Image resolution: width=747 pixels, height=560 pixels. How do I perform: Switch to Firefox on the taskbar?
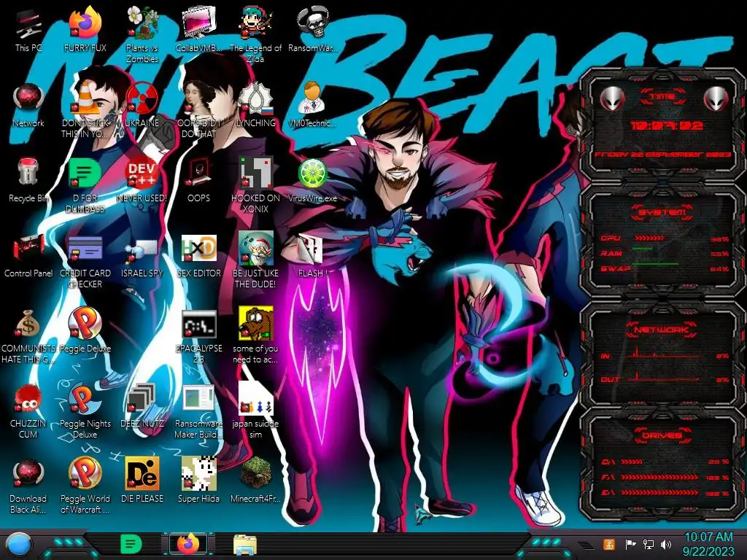coord(189,544)
